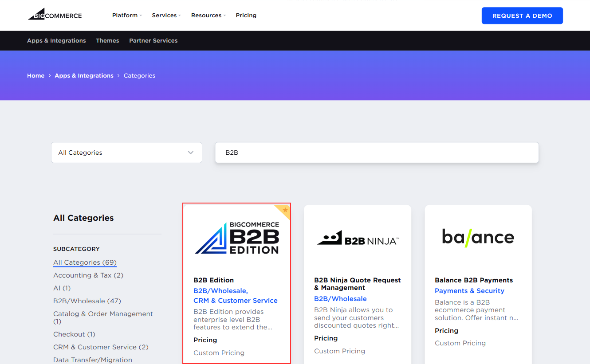The height and width of the screenshot is (364, 590).
Task: Click the B2B/Wholesale category on the B2B Edition card
Action: 220,291
